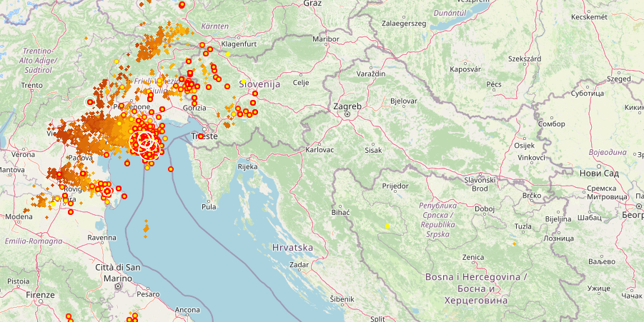Select the Сомбор label
Viewport: 644px width, 322px height.
point(551,124)
